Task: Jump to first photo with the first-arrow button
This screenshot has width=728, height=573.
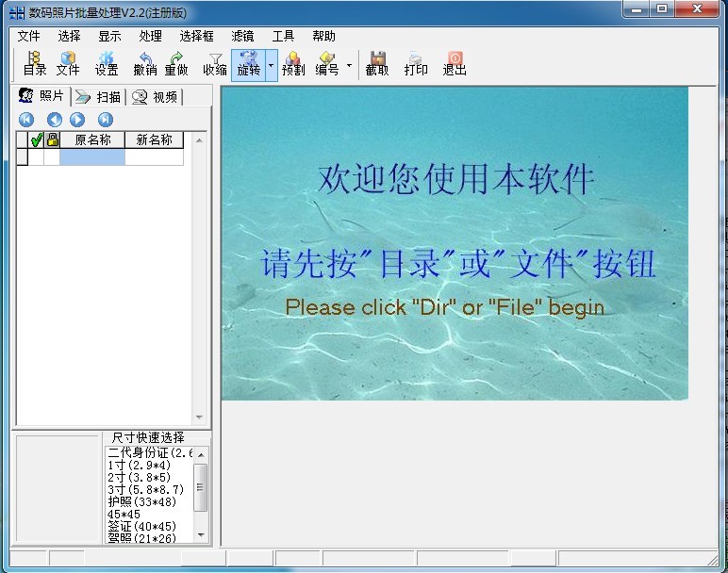Action: [26, 120]
